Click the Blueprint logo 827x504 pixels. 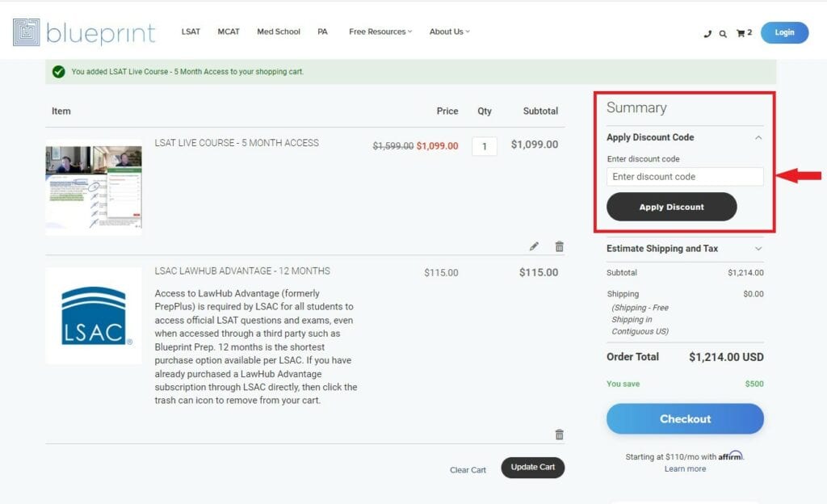[85, 32]
